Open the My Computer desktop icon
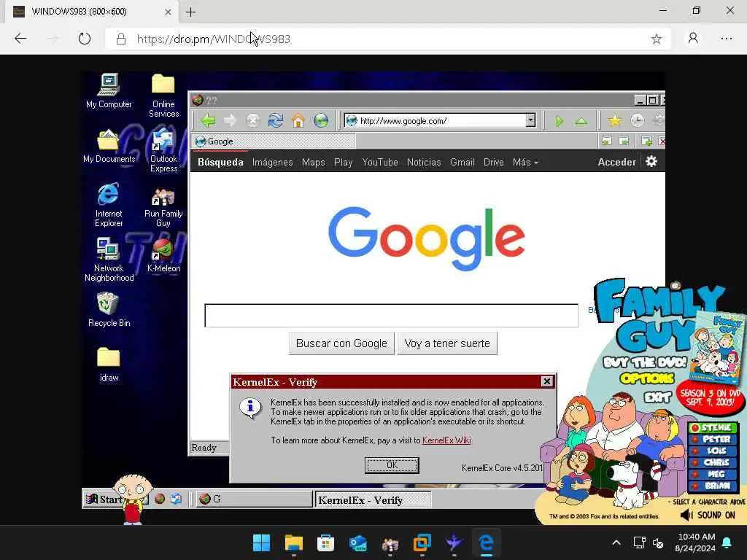Screen dimensions: 747x560 (109, 90)
